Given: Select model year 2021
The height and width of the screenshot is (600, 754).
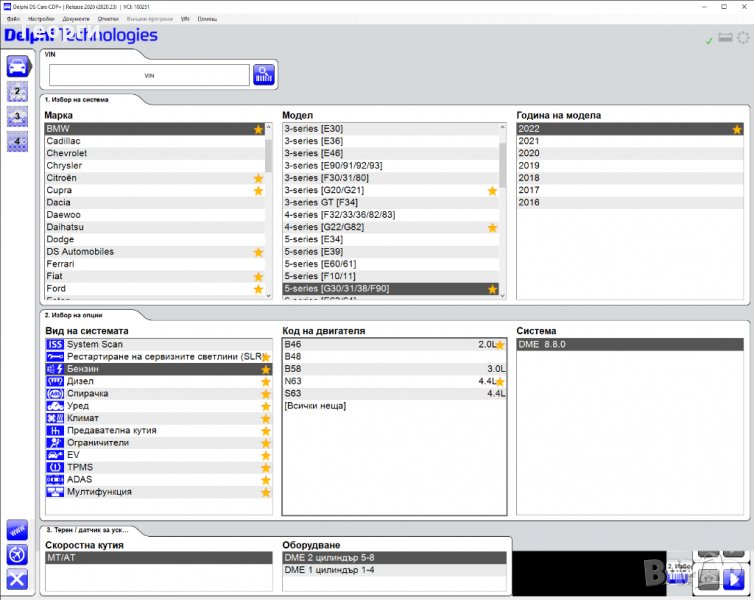Looking at the screenshot, I should point(529,141).
